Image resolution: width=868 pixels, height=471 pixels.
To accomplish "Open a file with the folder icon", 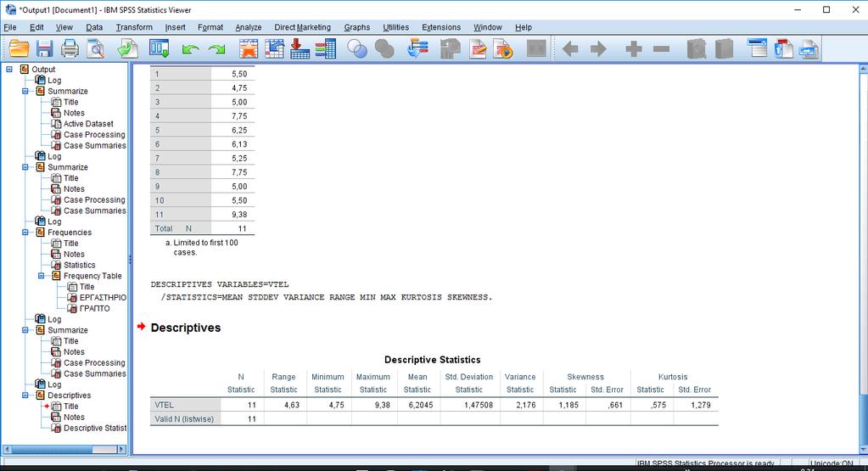I will click(19, 48).
